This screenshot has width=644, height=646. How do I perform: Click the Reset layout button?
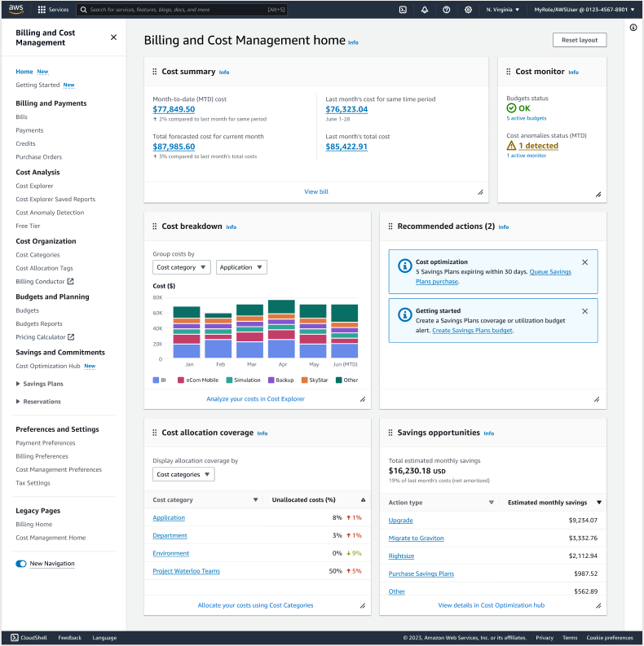point(579,40)
